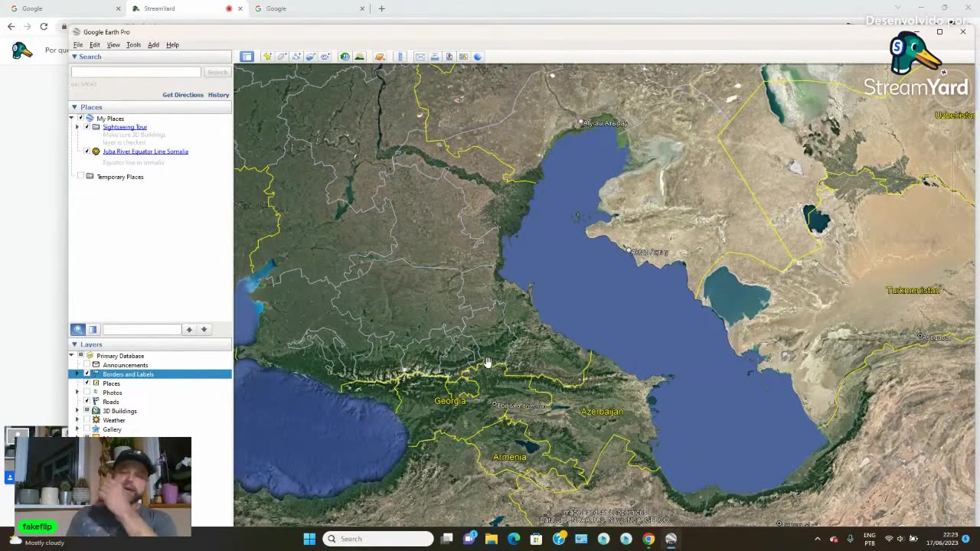Screen dimensions: 980x551
Task: Enable the Weather layer checkbox
Action: point(87,419)
